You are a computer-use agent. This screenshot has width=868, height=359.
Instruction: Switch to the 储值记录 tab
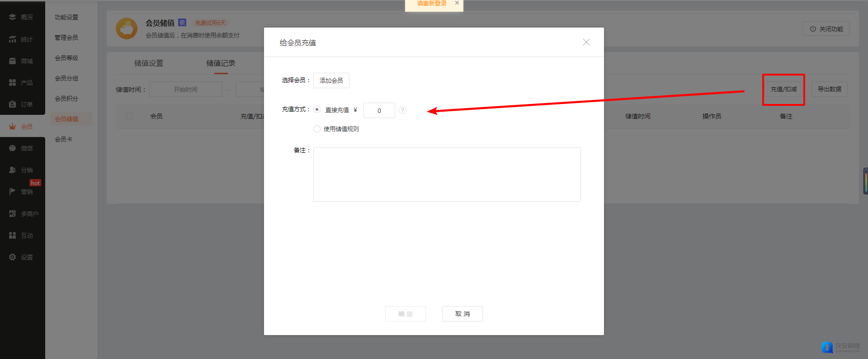coord(221,63)
